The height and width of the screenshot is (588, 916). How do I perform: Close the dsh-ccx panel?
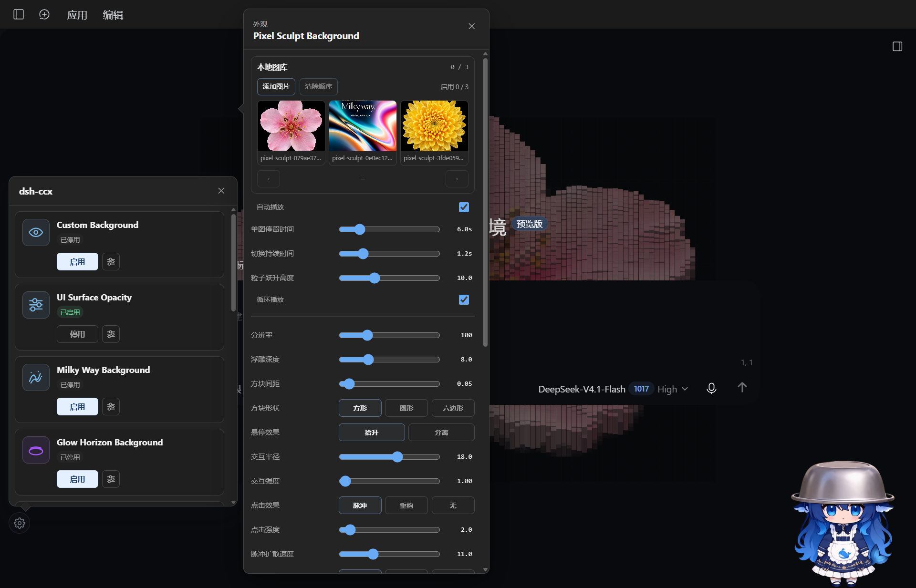pos(221,191)
